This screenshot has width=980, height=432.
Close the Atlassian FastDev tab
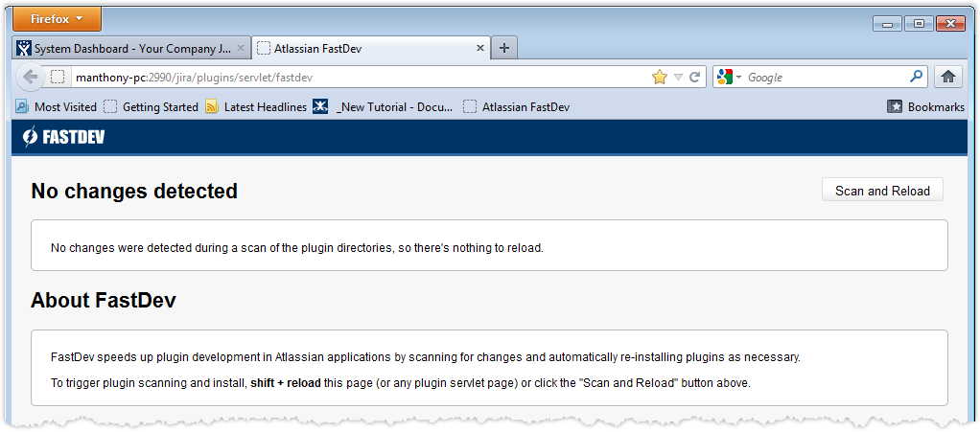tap(480, 48)
